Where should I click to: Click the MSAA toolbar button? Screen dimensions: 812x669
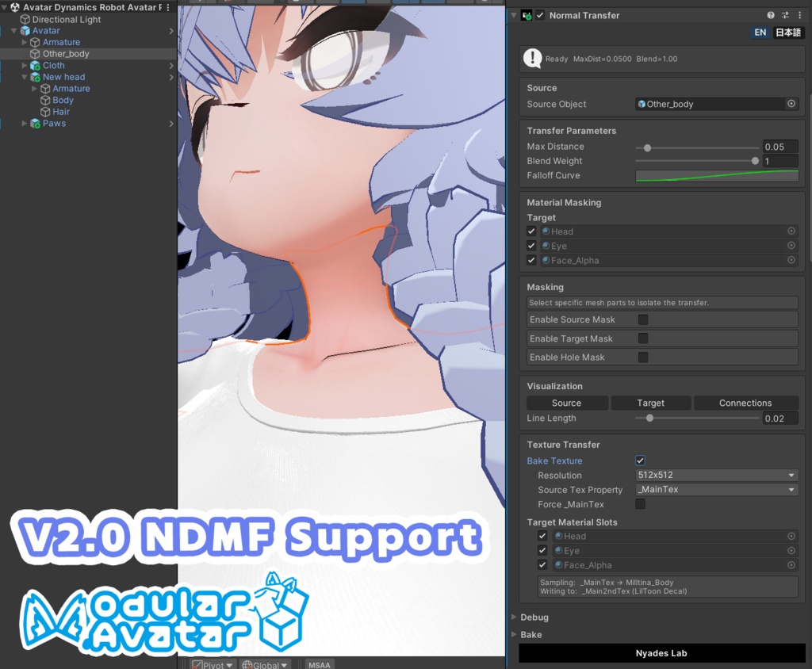pyautogui.click(x=319, y=665)
